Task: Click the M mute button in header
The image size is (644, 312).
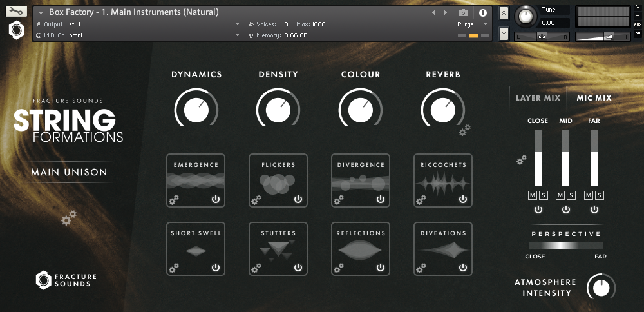Action: (x=504, y=34)
